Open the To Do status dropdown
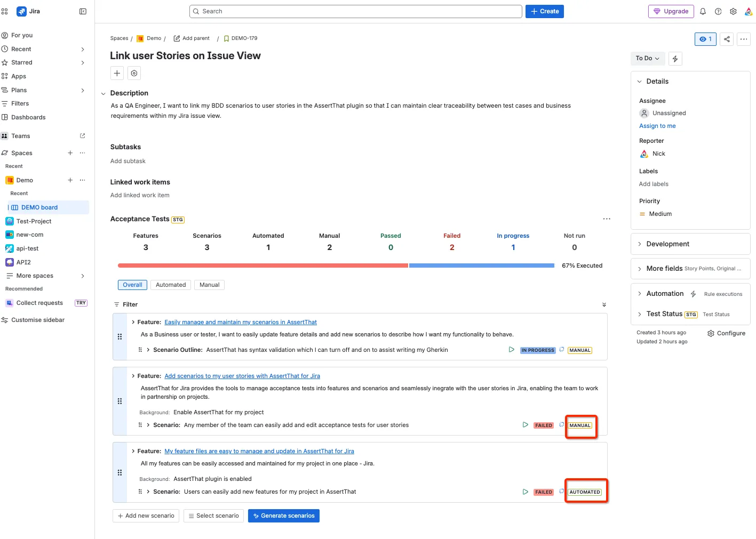This screenshot has width=756, height=539. pos(648,59)
